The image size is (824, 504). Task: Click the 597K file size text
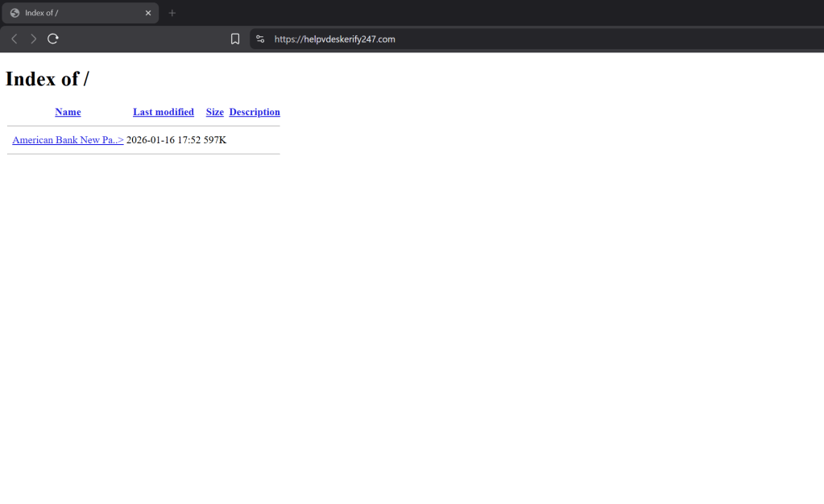215,140
